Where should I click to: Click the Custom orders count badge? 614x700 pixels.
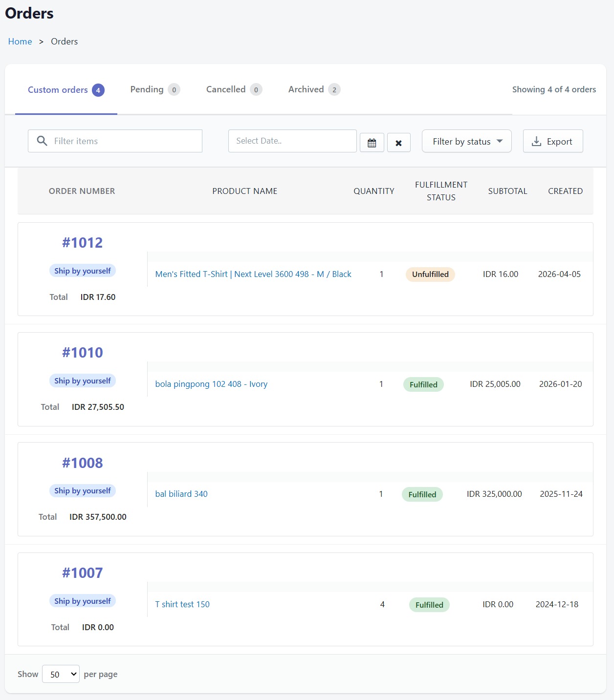click(x=98, y=90)
